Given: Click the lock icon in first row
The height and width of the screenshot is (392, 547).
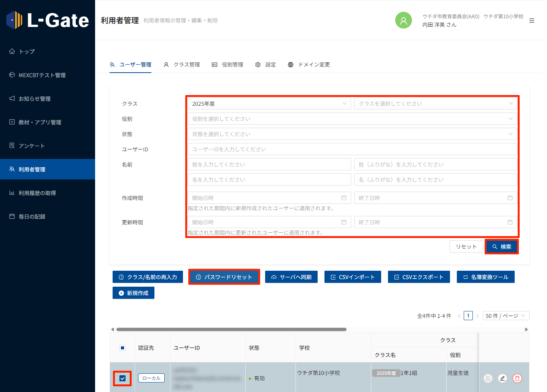Looking at the screenshot, I should click(x=488, y=378).
